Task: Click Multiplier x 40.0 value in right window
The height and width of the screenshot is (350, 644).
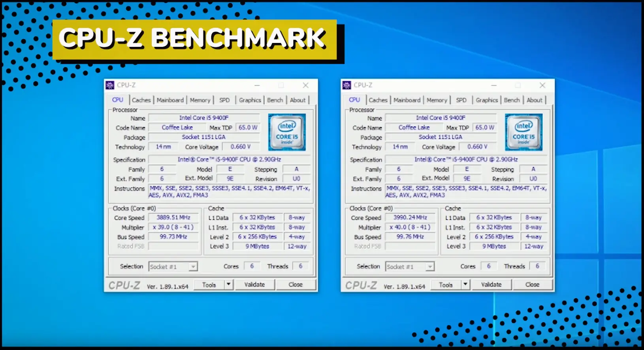Action: tap(410, 227)
